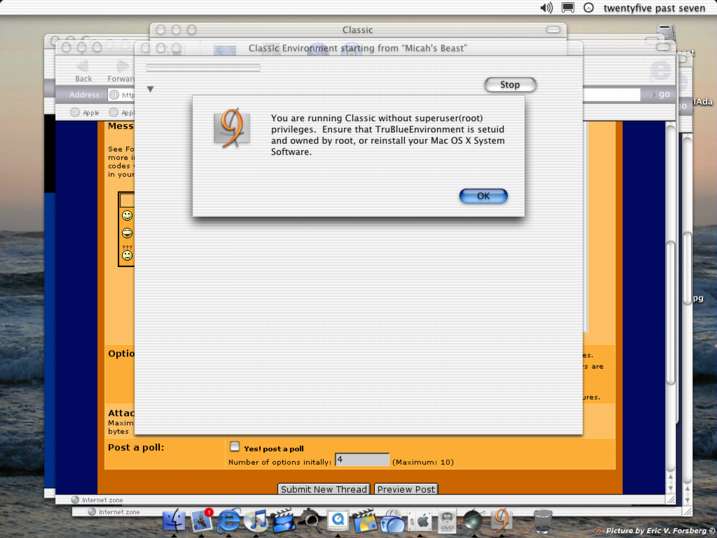Enable the 'Yes! post a poll' checkbox
Screen dimensions: 717x538
click(x=235, y=446)
